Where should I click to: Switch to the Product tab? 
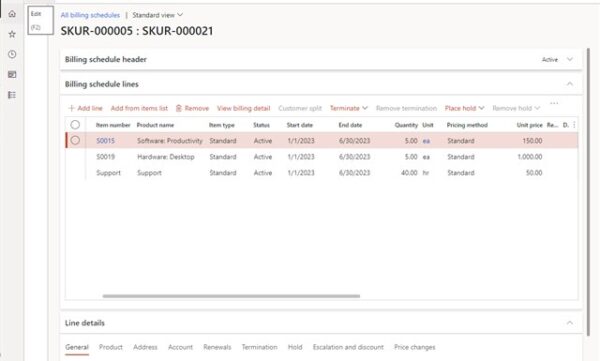[x=111, y=347]
